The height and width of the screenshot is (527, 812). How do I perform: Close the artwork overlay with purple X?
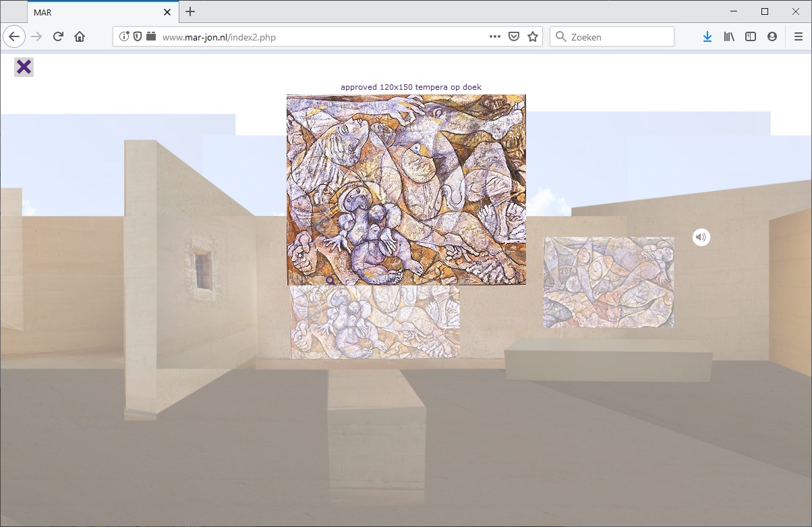(x=24, y=67)
